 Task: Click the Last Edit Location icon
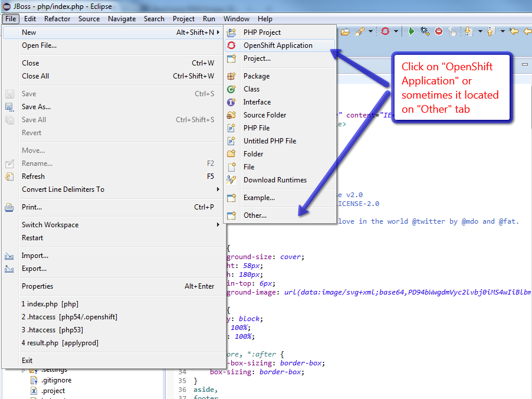[514, 31]
